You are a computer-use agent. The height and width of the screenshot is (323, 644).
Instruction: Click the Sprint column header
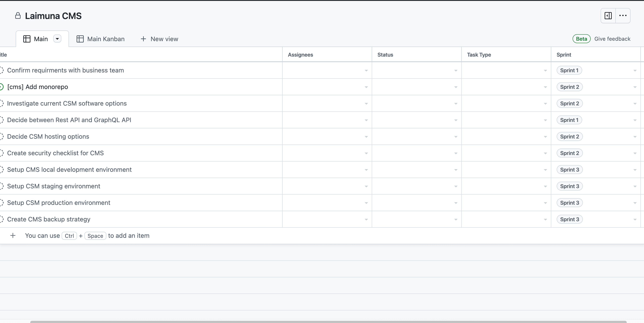pos(596,55)
